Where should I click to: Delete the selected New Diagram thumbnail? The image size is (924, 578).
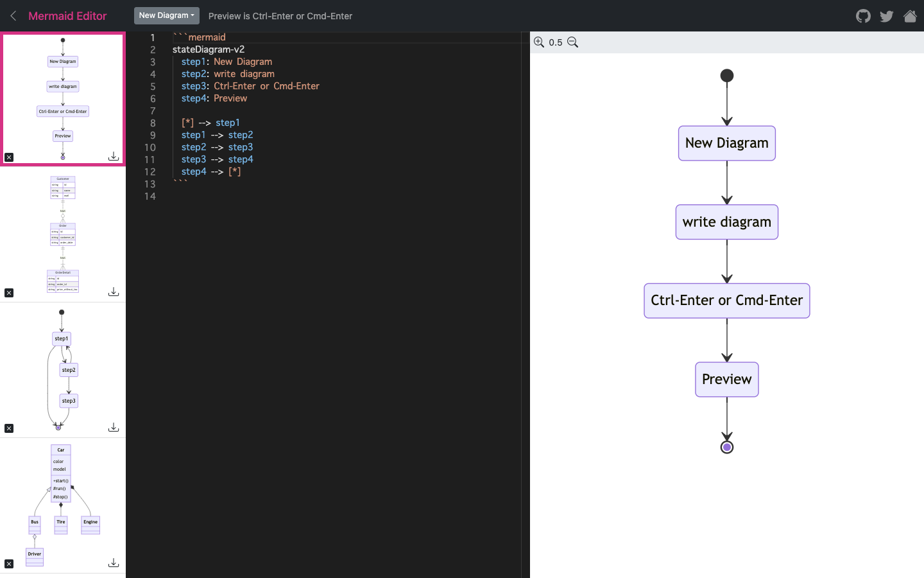[x=9, y=157]
